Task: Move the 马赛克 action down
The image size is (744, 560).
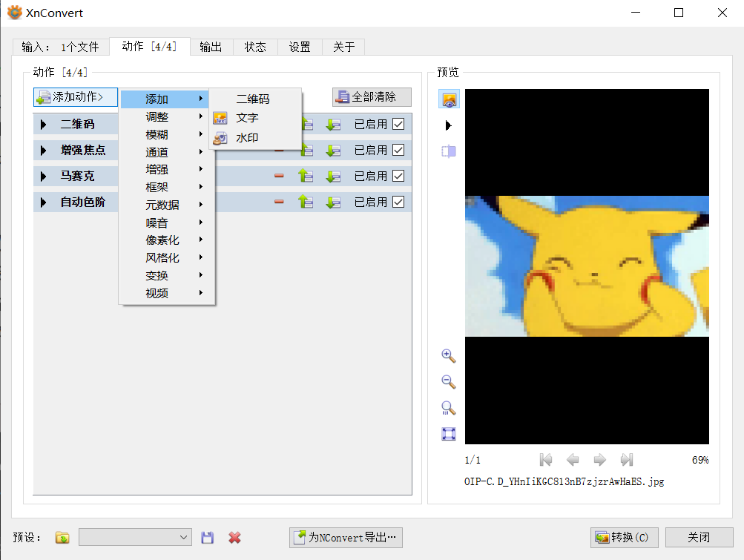Action: point(333,176)
